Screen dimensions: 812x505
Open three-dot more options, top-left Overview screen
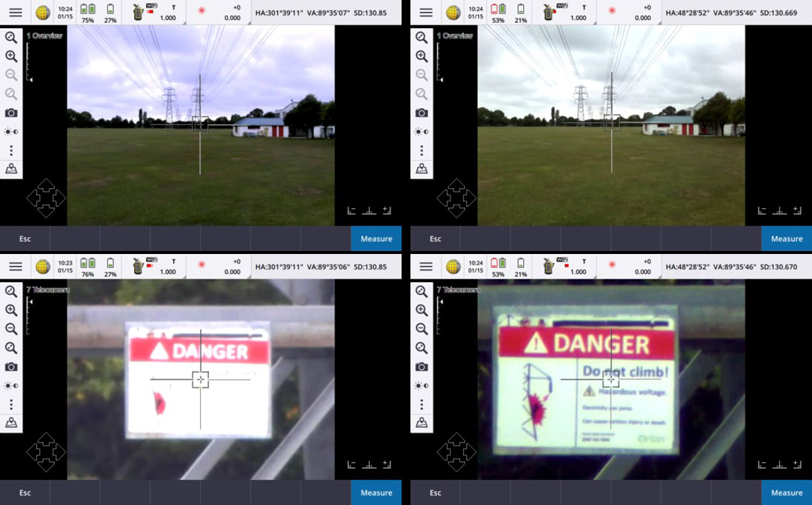pyautogui.click(x=11, y=150)
